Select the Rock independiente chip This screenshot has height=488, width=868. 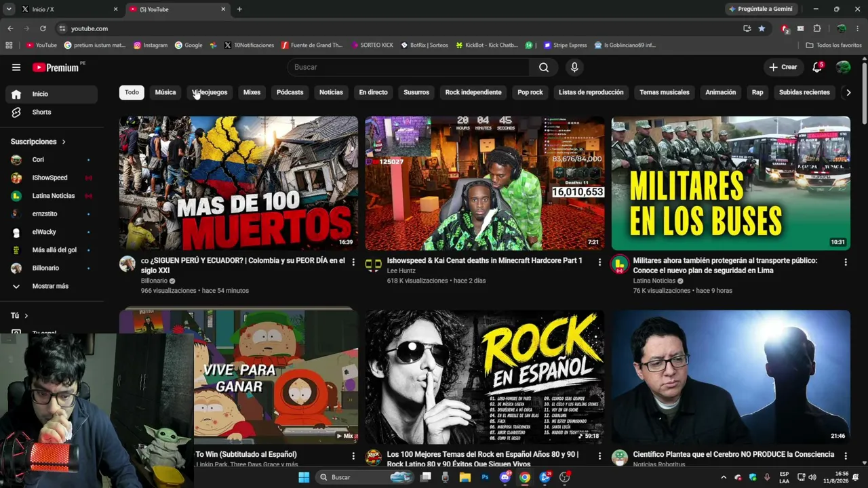[473, 92]
